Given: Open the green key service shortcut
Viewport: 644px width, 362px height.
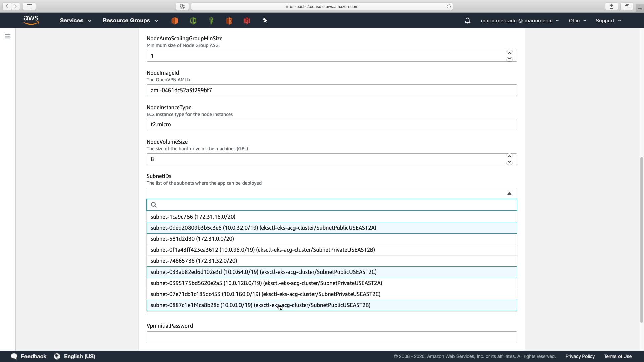Looking at the screenshot, I should (211, 21).
